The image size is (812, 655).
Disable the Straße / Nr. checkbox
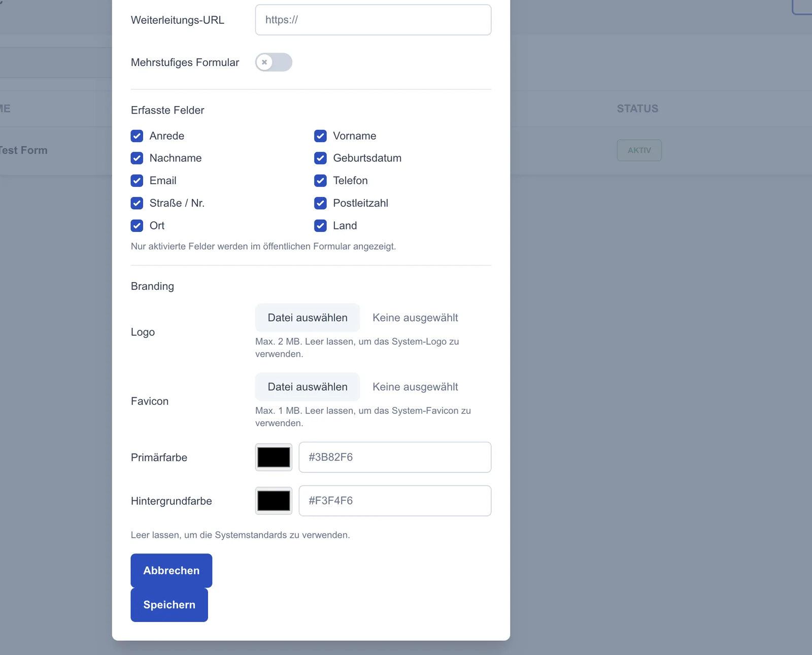click(x=137, y=203)
